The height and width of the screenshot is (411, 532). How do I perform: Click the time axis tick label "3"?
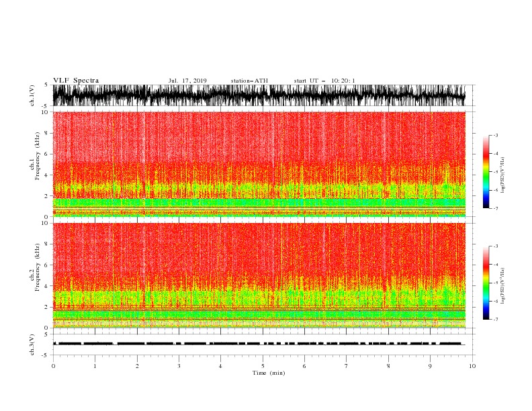tap(179, 366)
